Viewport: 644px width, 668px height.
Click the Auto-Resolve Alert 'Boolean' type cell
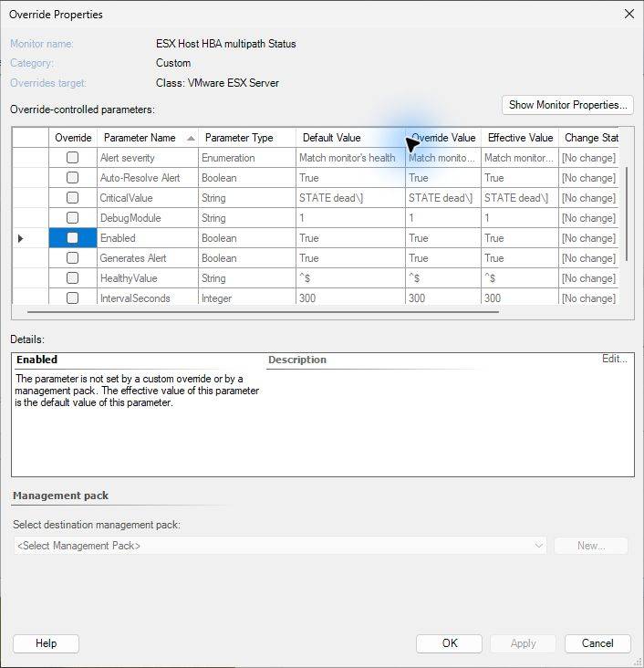point(247,178)
